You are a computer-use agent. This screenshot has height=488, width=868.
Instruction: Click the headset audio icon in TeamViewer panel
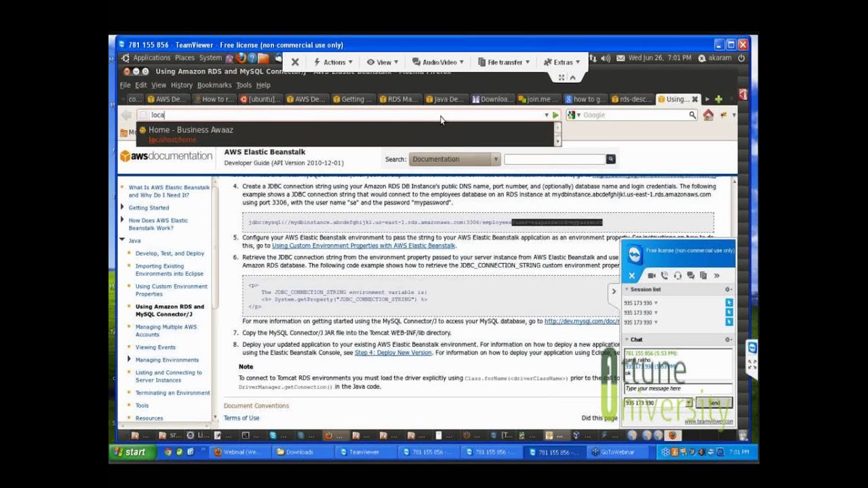[x=677, y=276]
